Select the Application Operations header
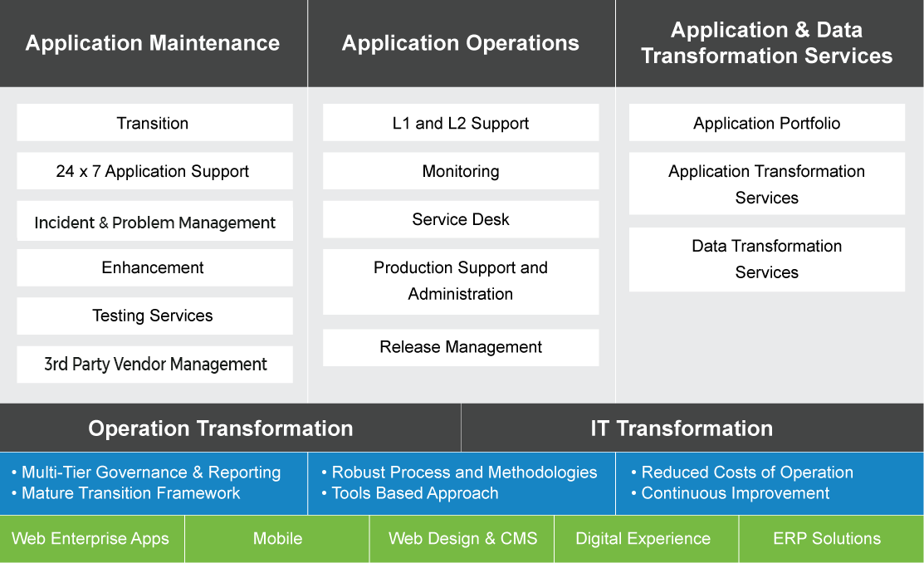Viewport: 924px width, 563px height. (461, 43)
